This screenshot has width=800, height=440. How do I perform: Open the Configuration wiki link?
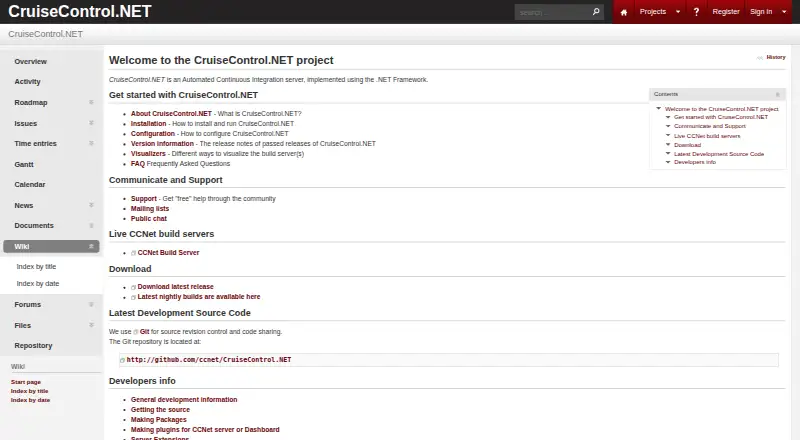pos(153,134)
